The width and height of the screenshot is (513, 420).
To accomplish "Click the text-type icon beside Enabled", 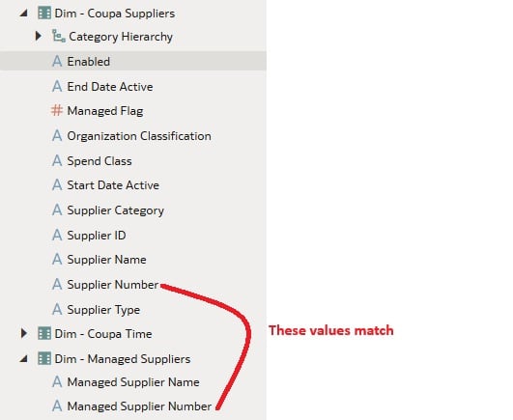I will tap(57, 61).
